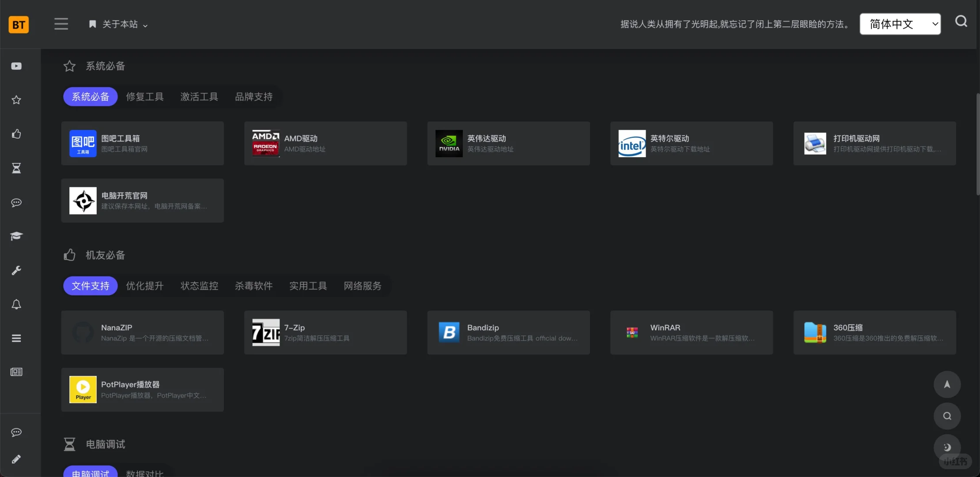The height and width of the screenshot is (477, 980).
Task: Click the 7-Zip logo thumbnail
Action: pyautogui.click(x=266, y=333)
